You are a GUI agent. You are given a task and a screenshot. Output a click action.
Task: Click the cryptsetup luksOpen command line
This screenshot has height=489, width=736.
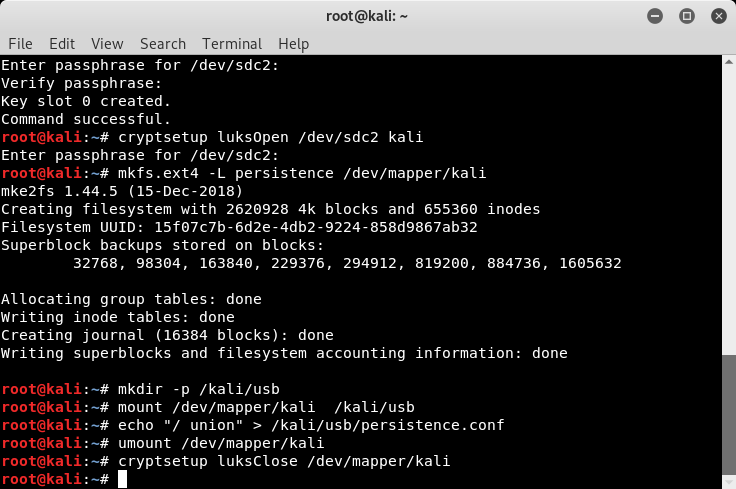click(270, 137)
